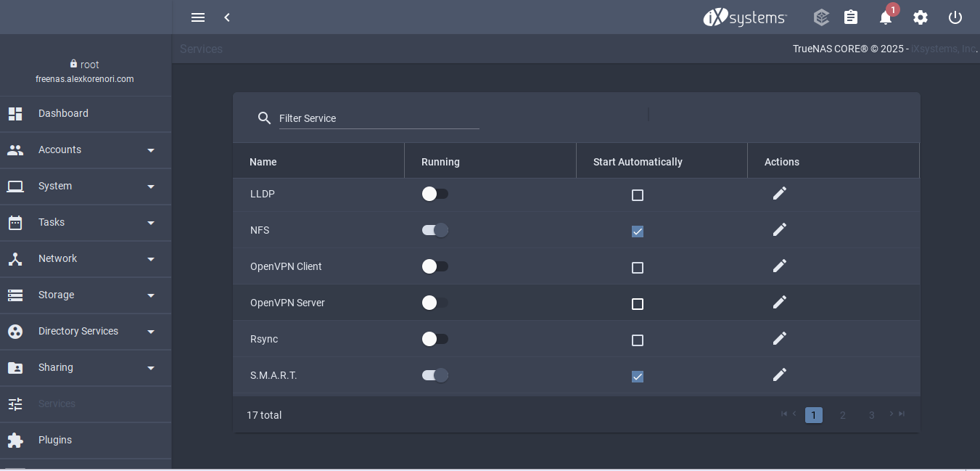
Task: Open Plugins from the sidebar
Action: (x=55, y=440)
